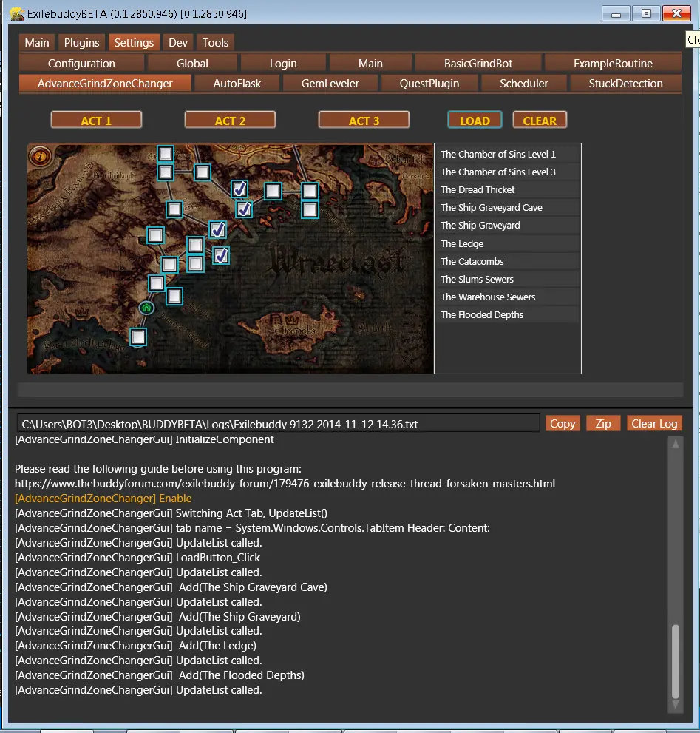Select the StuckDetection settings tab
This screenshot has height=733, width=700.
click(625, 84)
